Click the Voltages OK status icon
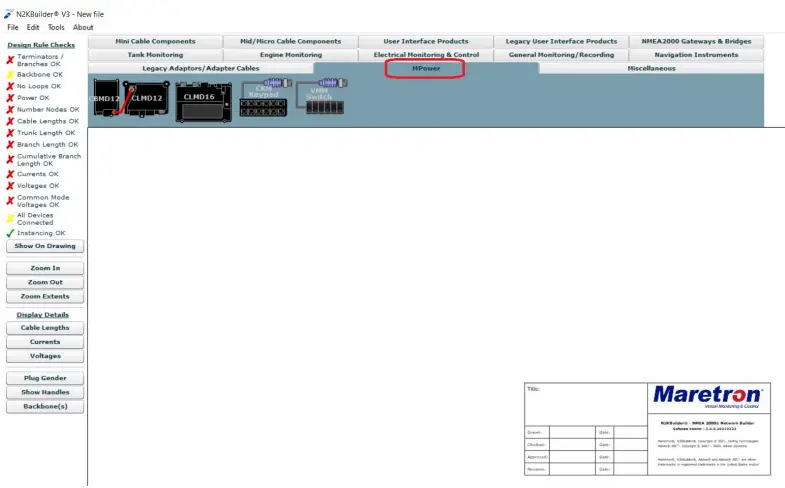The height and width of the screenshot is (488, 785). 10,186
